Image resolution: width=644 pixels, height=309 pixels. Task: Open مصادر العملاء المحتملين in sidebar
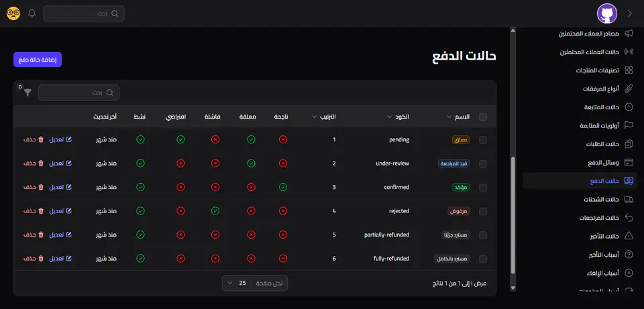tap(588, 34)
